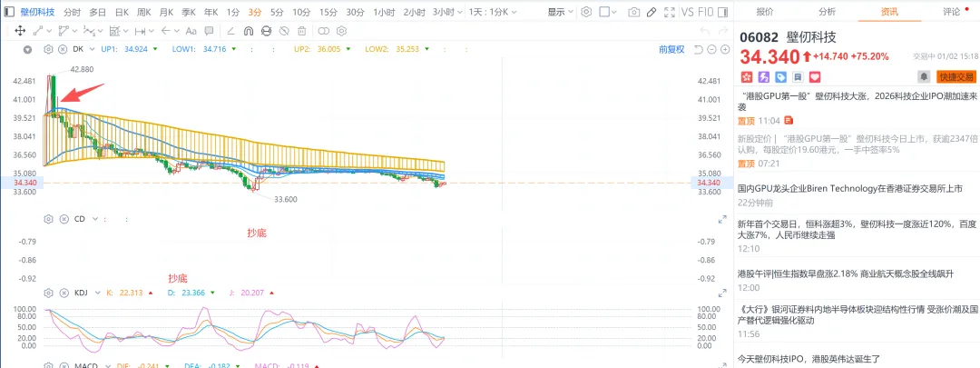Click the 前复权 adjustment link
This screenshot has height=368, width=980.
[x=671, y=49]
